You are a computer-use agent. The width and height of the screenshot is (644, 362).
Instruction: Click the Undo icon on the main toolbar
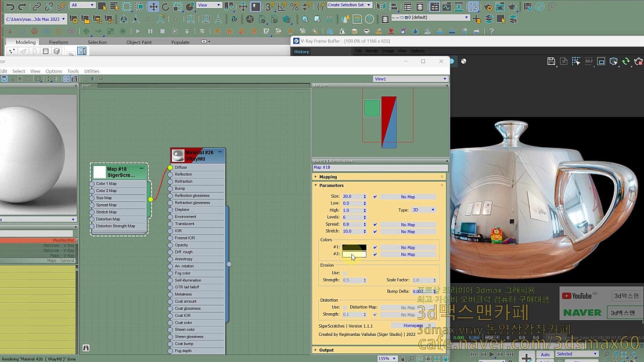(10, 6)
